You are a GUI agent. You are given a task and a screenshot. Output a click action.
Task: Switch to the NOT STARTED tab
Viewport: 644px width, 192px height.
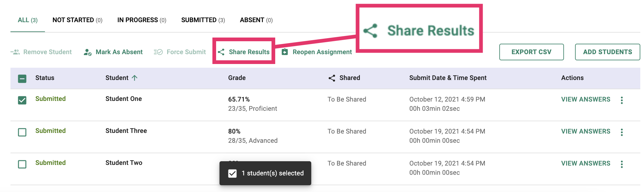(77, 20)
